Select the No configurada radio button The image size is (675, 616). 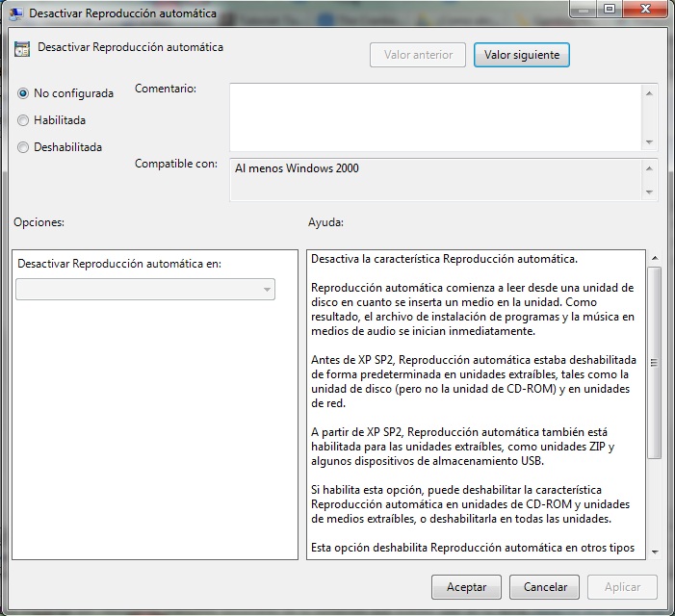pos(23,93)
